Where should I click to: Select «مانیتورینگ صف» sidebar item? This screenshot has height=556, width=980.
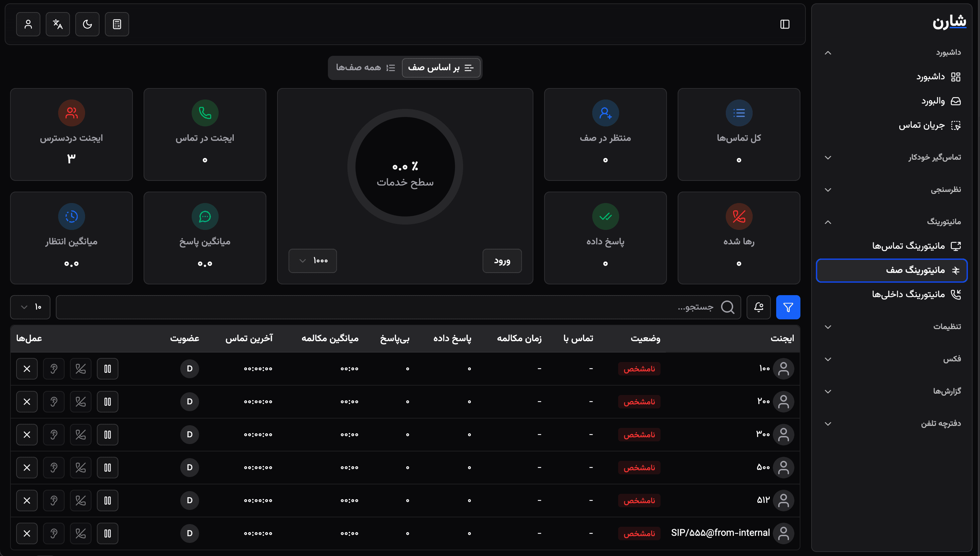(892, 270)
